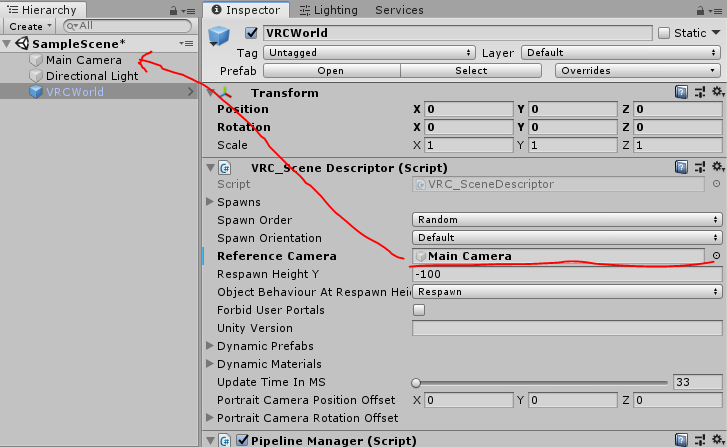Click the Update Time In MS slider handle
727x447 pixels.
point(416,383)
